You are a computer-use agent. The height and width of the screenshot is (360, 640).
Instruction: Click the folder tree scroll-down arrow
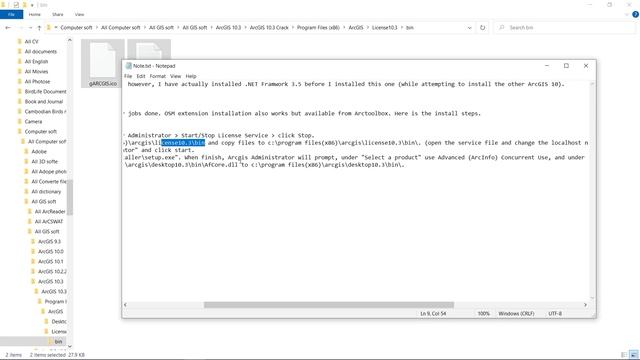click(69, 347)
